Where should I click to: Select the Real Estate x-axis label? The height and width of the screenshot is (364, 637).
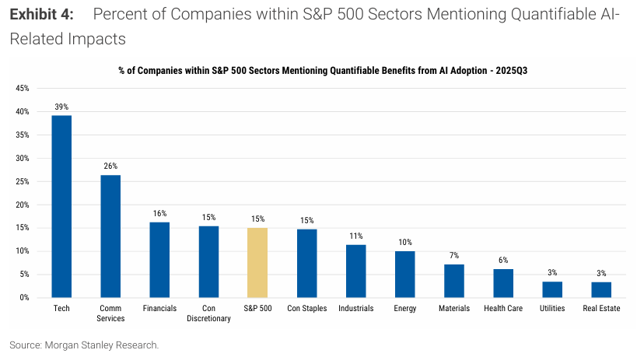(601, 309)
